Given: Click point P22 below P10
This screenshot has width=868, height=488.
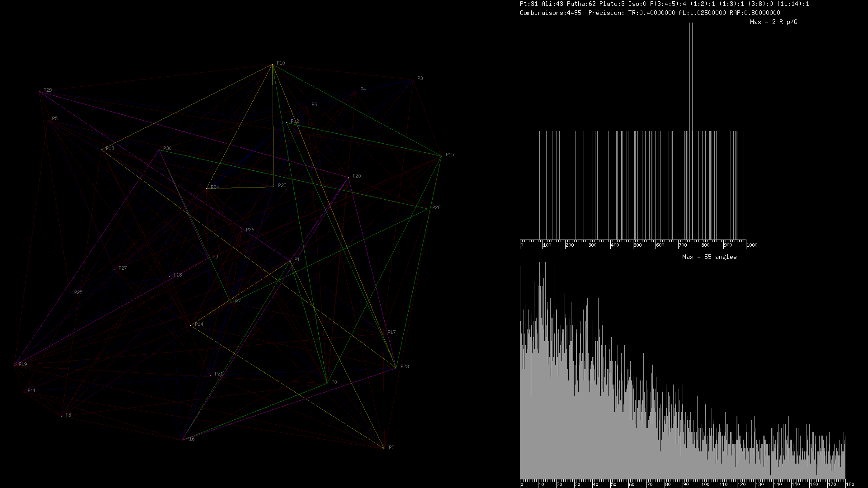Looking at the screenshot, I should (x=274, y=187).
